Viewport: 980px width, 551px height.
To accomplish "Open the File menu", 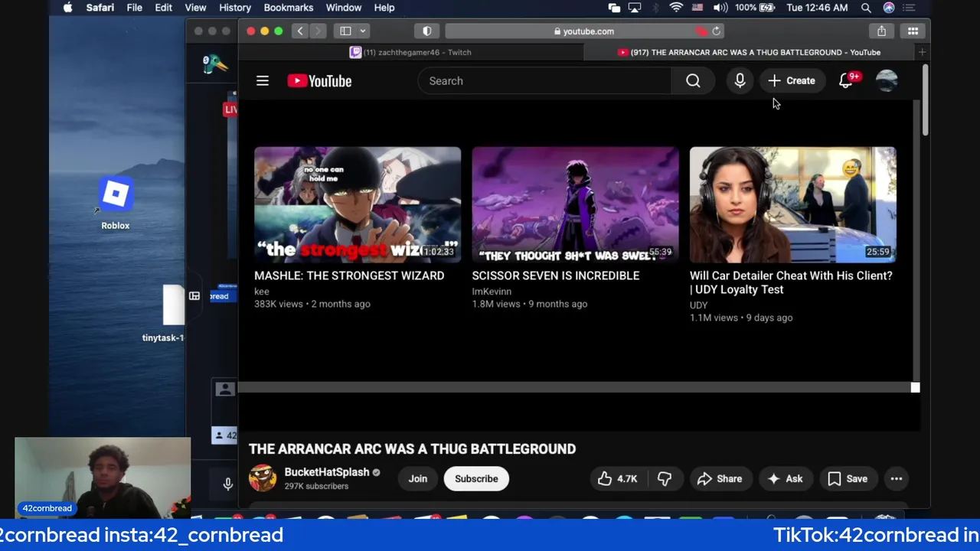I will click(x=134, y=8).
